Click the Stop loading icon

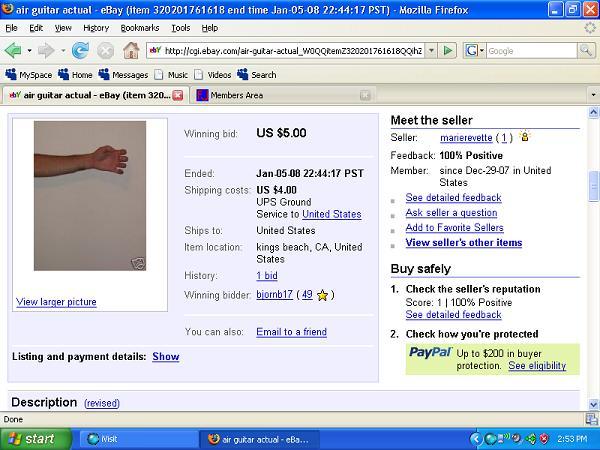click(x=105, y=51)
